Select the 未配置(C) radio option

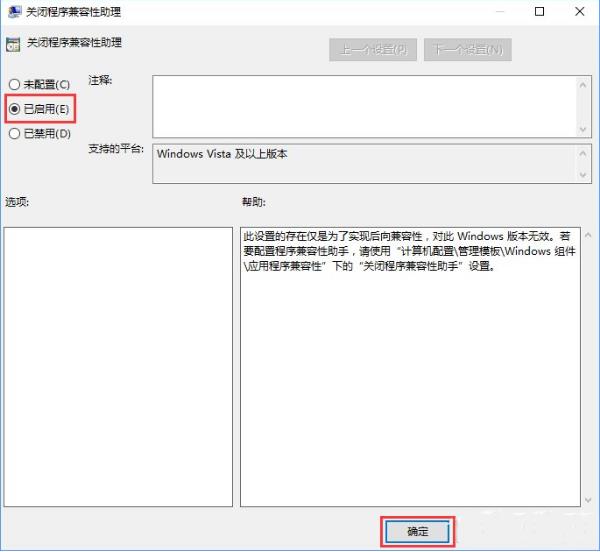click(14, 84)
